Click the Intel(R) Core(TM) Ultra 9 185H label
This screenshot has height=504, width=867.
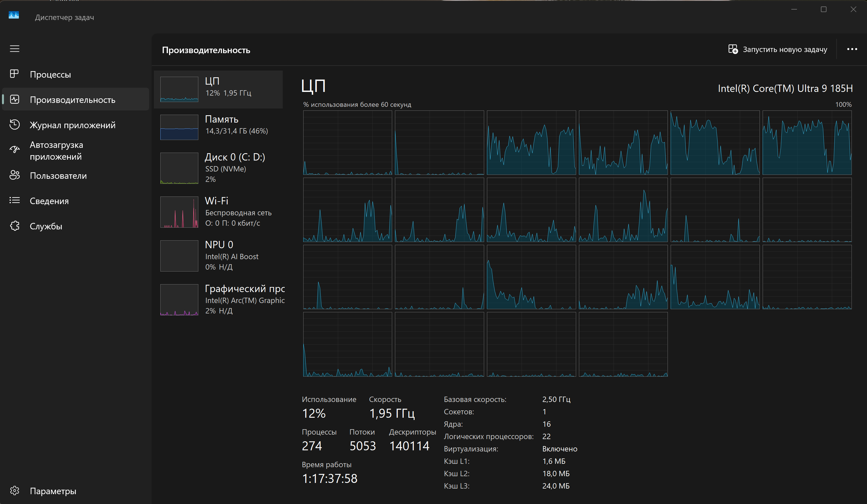point(785,88)
